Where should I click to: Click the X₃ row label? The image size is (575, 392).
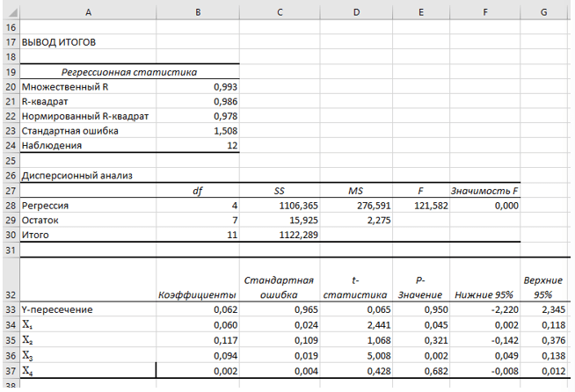click(88, 356)
